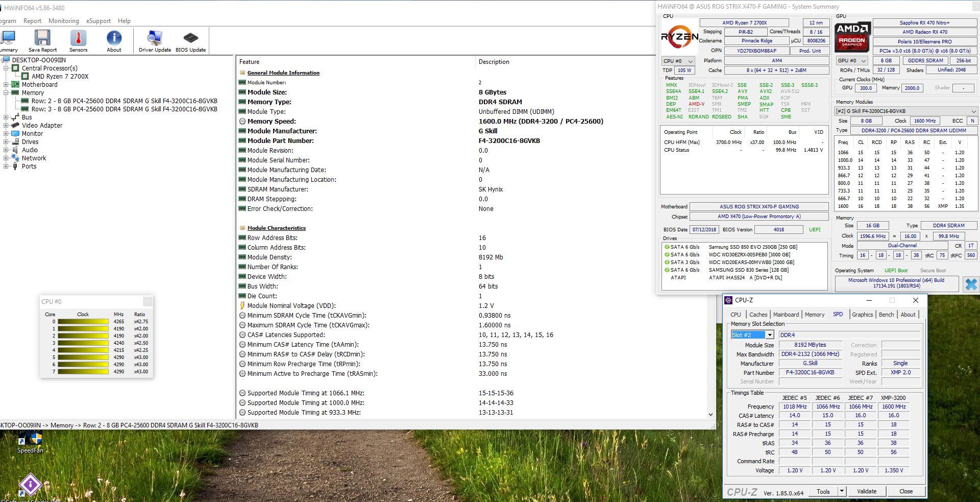Switch to the About tab in CPU-Z
This screenshot has height=502, width=980.
(x=908, y=315)
